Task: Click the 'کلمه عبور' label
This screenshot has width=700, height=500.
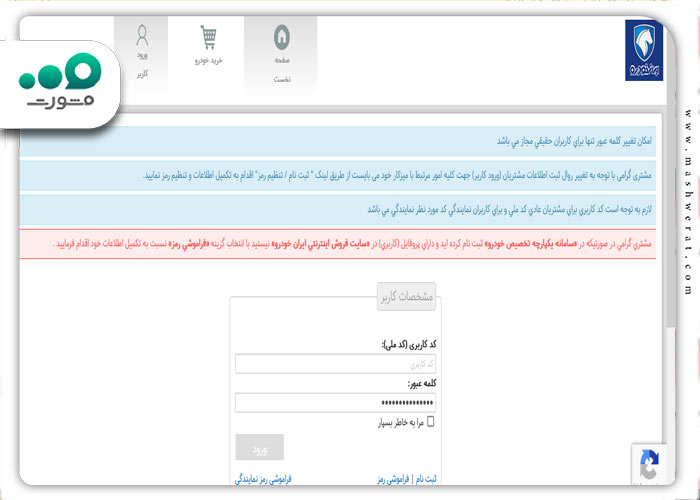Action: 422,383
